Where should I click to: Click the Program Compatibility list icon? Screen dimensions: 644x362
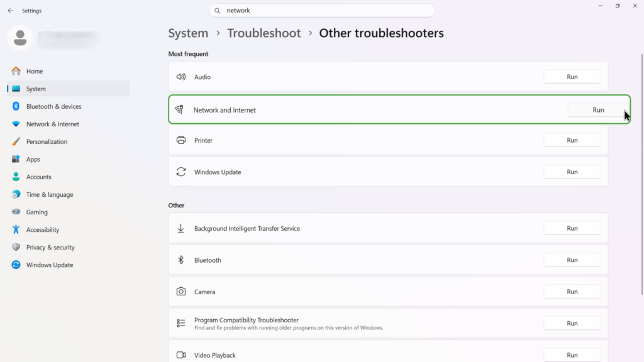181,324
